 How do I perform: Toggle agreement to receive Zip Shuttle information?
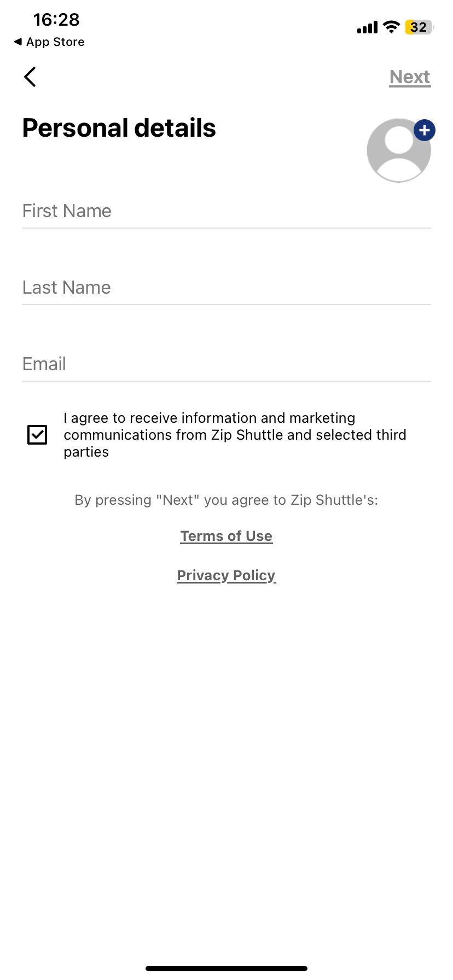tap(37, 434)
